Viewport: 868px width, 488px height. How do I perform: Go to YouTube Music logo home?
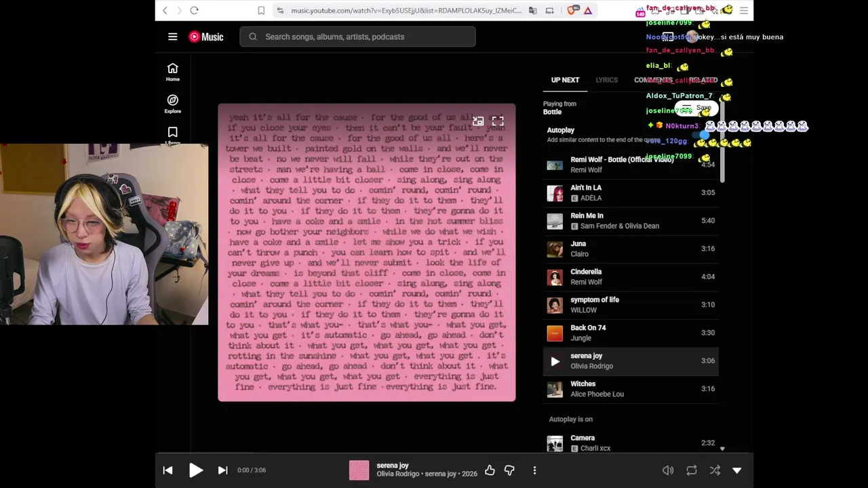[206, 37]
